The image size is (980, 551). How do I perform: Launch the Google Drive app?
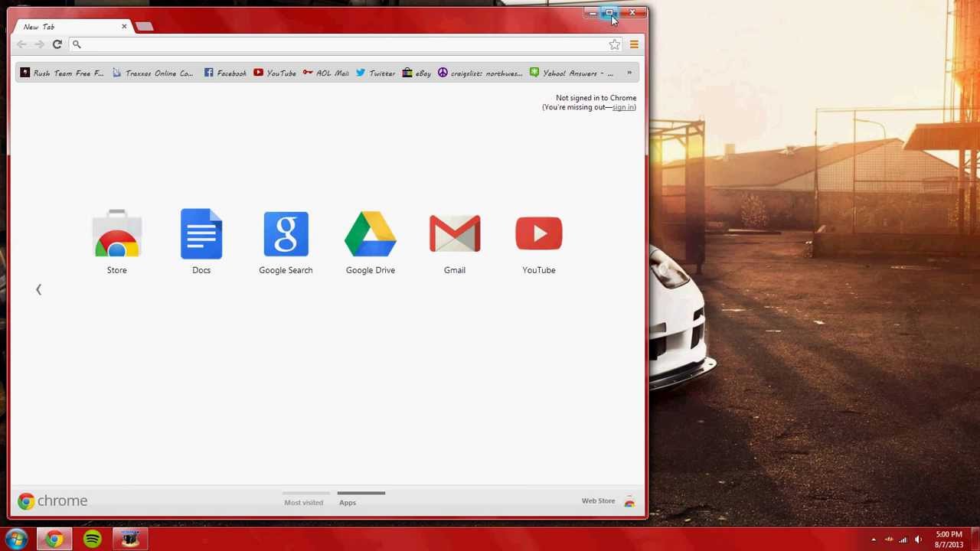[371, 234]
